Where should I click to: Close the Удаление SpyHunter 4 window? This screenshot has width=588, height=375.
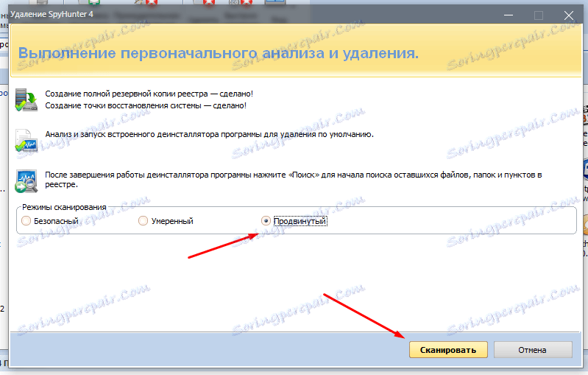tap(569, 15)
